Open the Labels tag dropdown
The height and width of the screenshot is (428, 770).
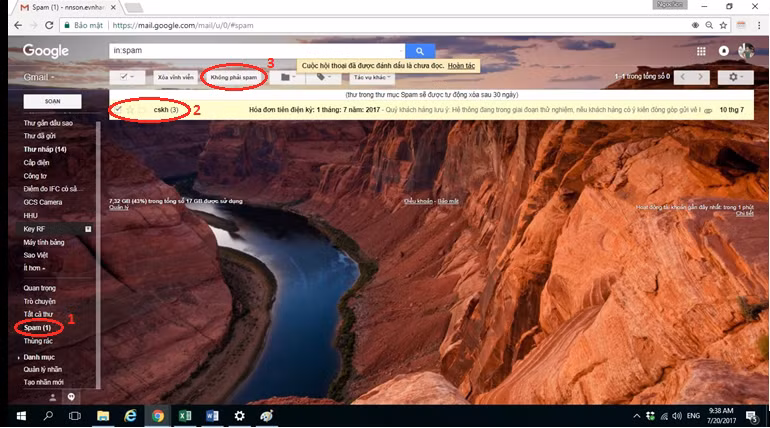click(323, 76)
